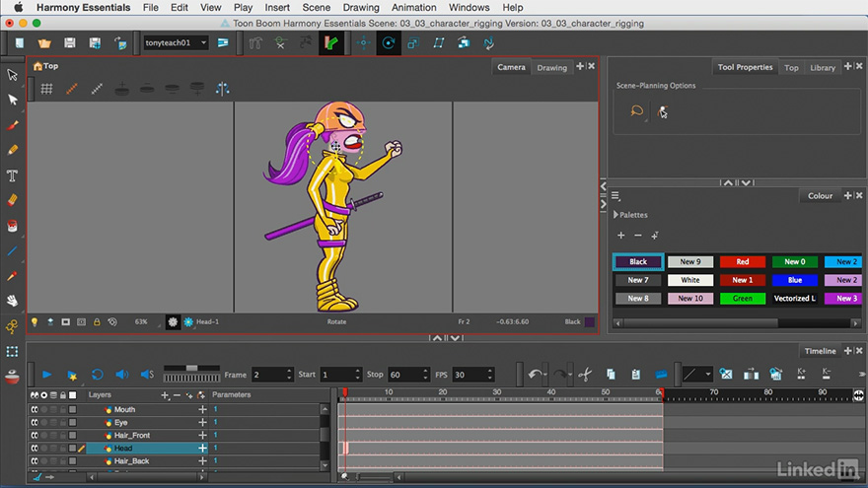868x488 pixels.
Task: Toggle visibility of Mouth layer
Action: [x=35, y=409]
